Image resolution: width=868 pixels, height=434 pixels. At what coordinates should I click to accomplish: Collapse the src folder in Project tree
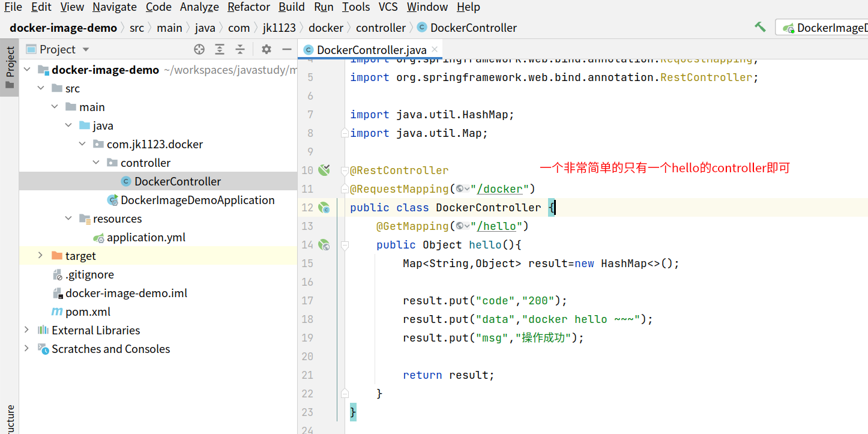pyautogui.click(x=41, y=88)
